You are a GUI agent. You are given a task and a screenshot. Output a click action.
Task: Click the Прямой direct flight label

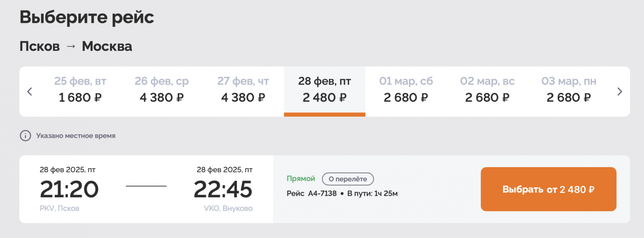pyautogui.click(x=301, y=179)
